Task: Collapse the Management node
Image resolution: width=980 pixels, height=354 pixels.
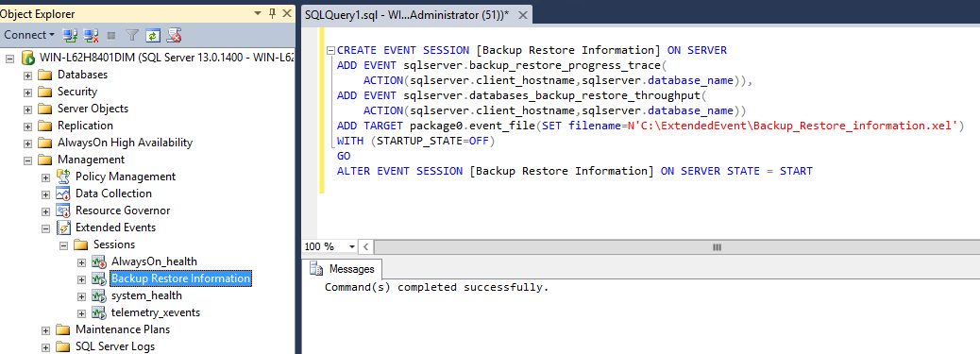Action: pyautogui.click(x=27, y=160)
